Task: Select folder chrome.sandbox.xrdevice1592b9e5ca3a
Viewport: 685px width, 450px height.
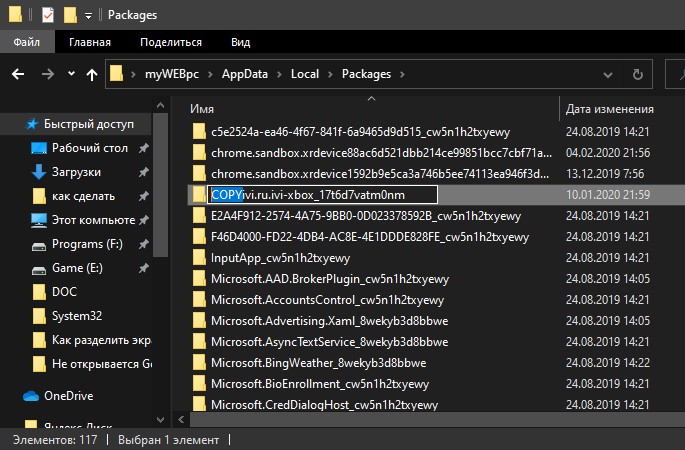Action: click(380, 174)
